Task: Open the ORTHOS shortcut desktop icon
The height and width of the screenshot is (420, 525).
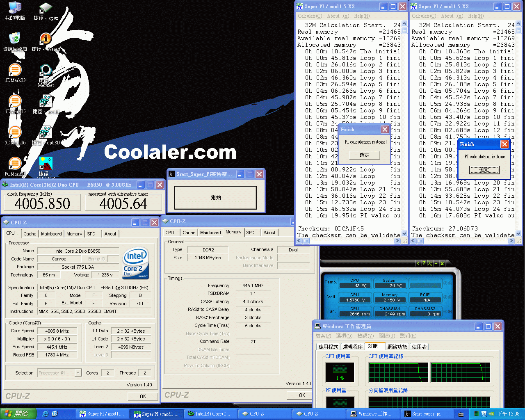Action: point(46,168)
